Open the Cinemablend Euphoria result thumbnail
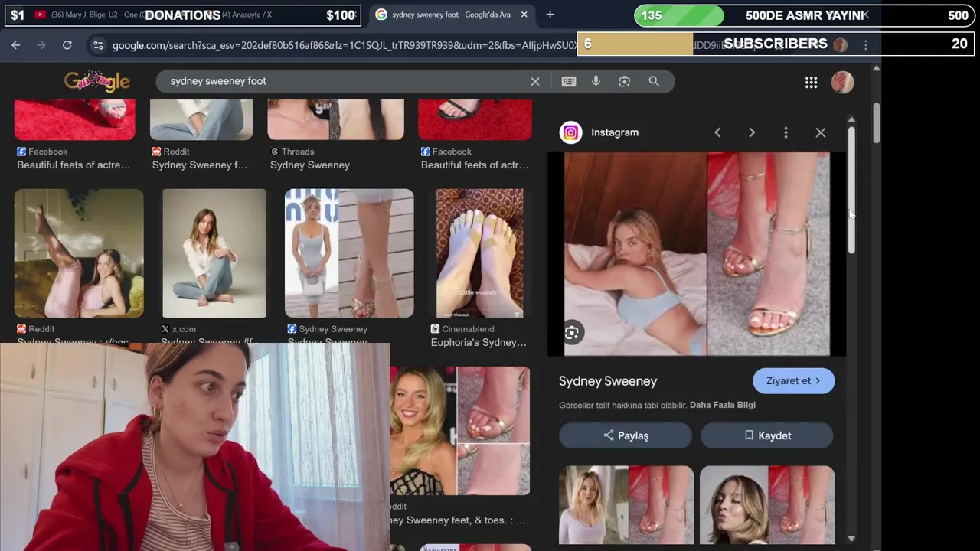This screenshot has width=980, height=551. (480, 253)
